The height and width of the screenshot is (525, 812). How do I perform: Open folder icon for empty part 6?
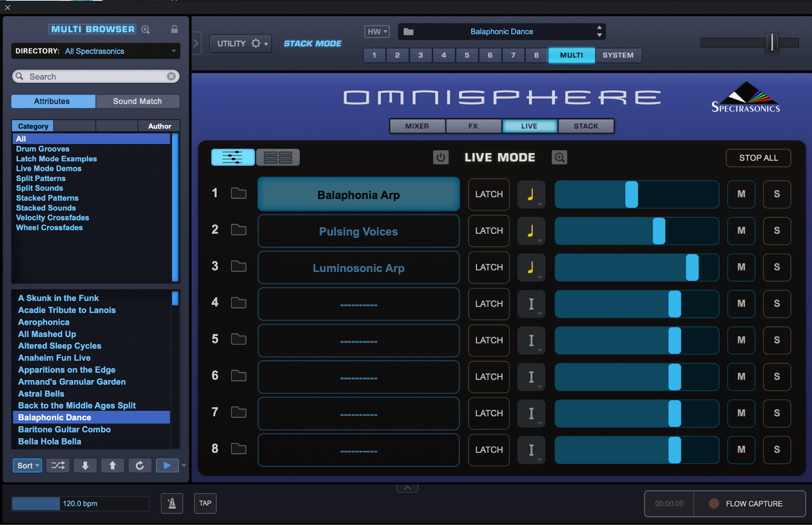tap(239, 376)
